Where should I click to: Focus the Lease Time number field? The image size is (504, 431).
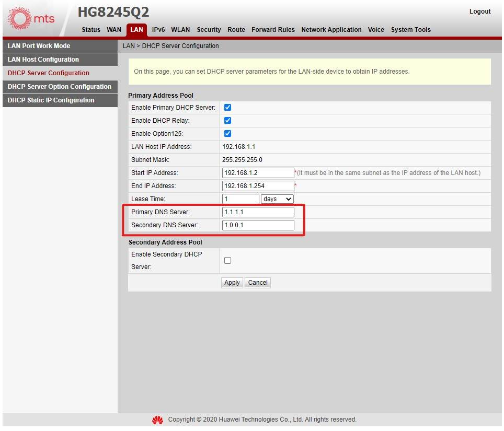240,199
